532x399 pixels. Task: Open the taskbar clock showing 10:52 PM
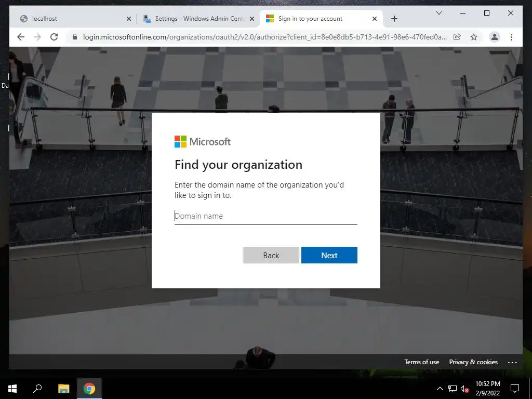pyautogui.click(x=487, y=389)
